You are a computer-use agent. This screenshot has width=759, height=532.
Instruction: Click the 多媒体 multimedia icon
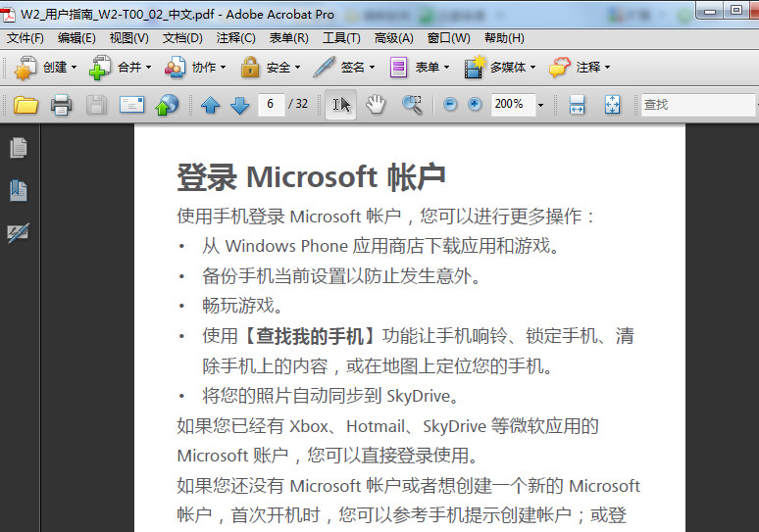[475, 68]
